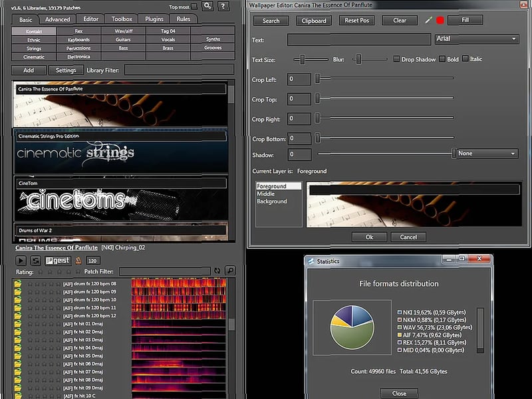Click the refresh icon next to Patch Filter

217,271
